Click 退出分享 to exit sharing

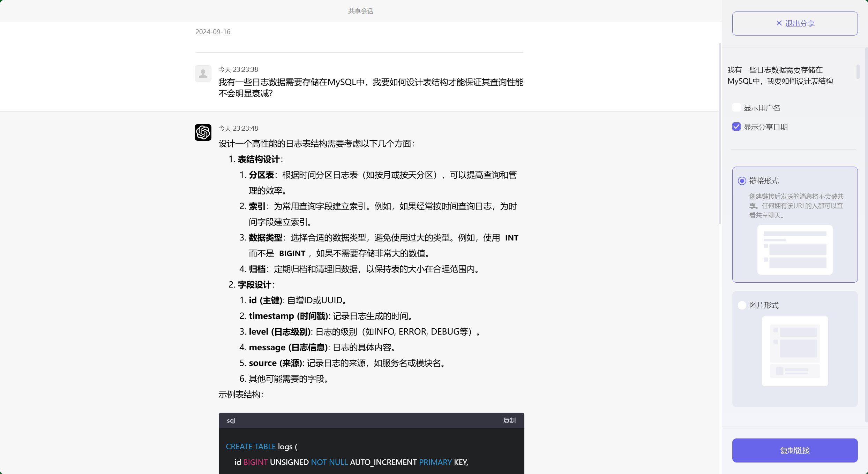794,23
